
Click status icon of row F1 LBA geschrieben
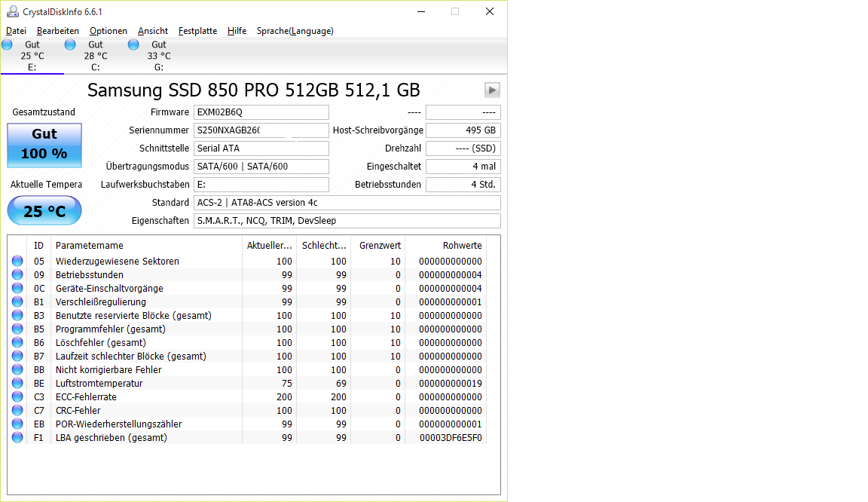(18, 437)
